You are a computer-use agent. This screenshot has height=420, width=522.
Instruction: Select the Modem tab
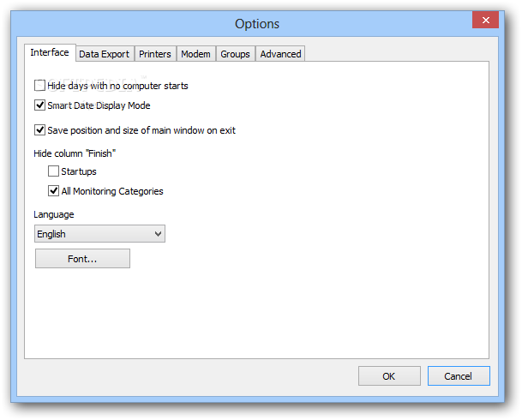195,54
